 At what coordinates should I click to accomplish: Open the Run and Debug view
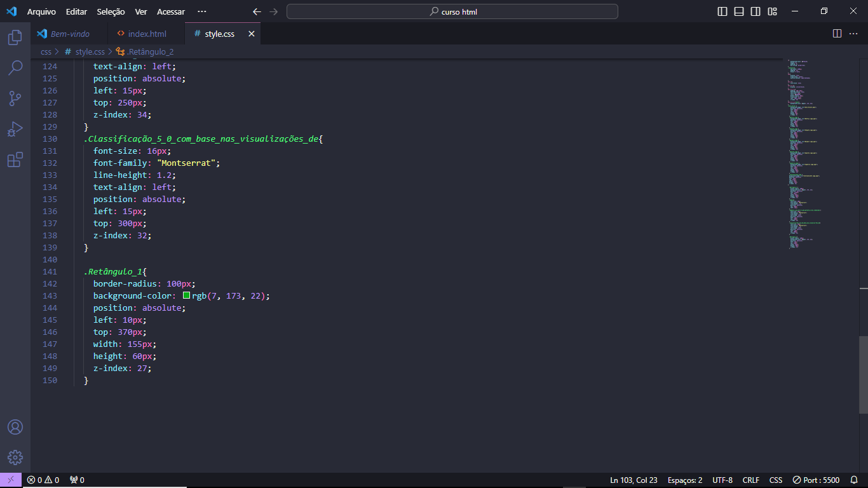[x=15, y=129]
